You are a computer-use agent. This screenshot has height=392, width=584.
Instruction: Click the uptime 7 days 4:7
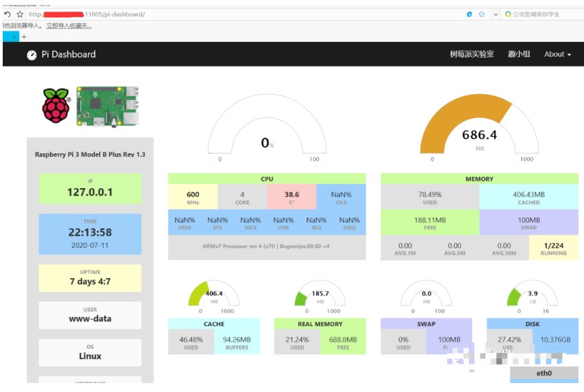click(x=90, y=281)
